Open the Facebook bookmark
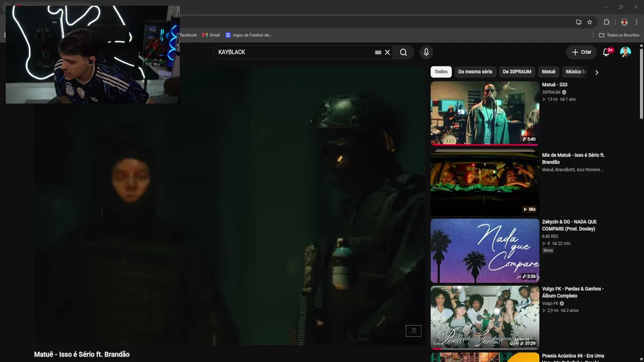The width and height of the screenshot is (644, 362). (188, 35)
